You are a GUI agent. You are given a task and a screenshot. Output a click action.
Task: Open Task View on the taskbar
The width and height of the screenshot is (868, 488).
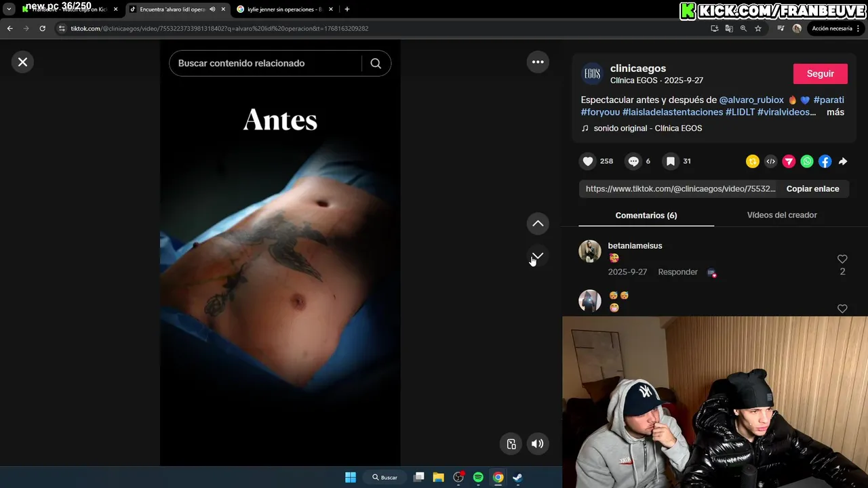(419, 477)
